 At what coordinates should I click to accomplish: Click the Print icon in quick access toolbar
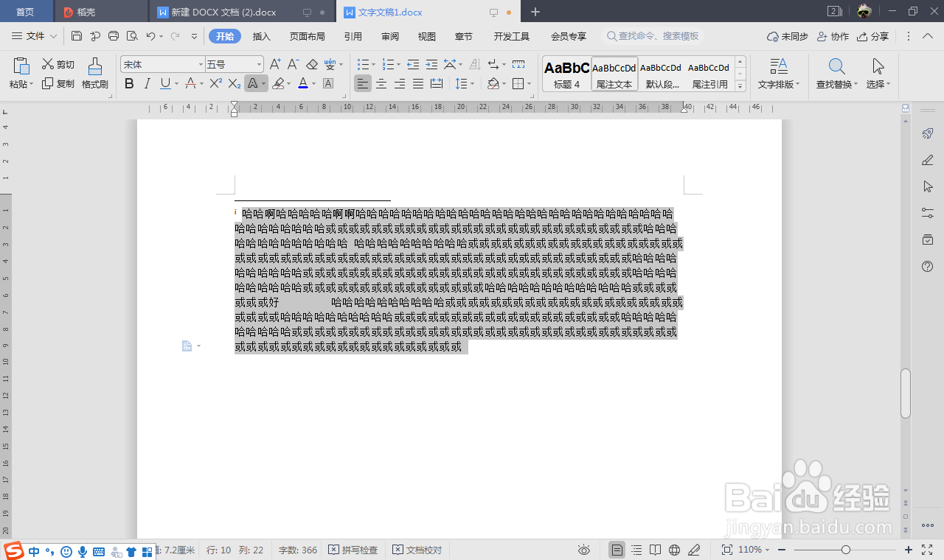[114, 35]
